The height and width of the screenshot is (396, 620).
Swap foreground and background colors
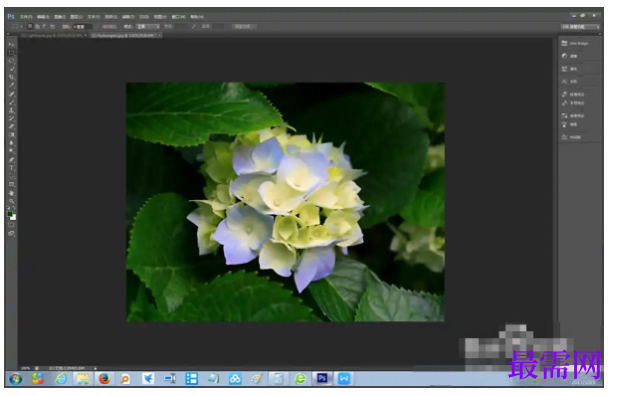[15, 208]
